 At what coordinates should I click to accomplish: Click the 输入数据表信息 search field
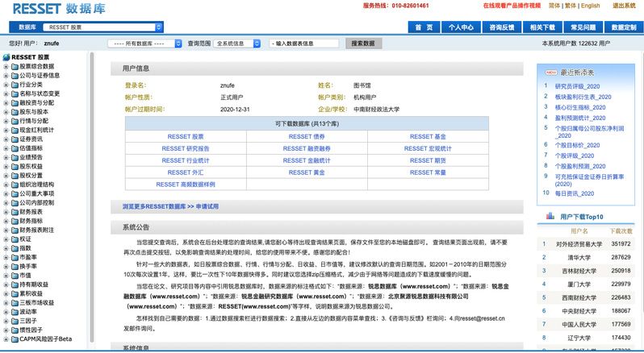tap(304, 44)
